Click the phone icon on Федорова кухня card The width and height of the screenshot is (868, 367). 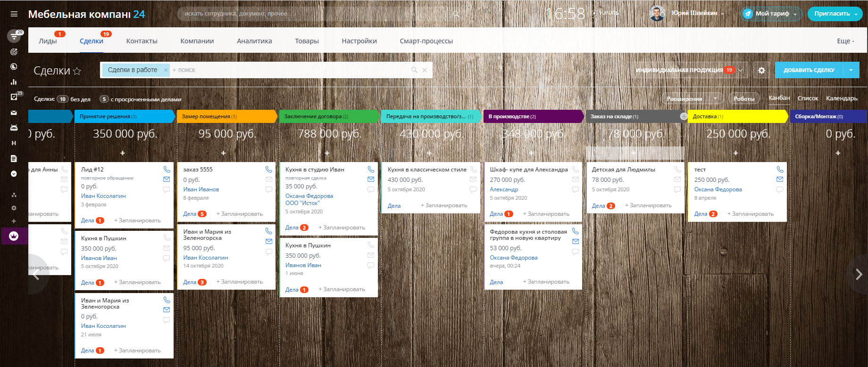(576, 231)
